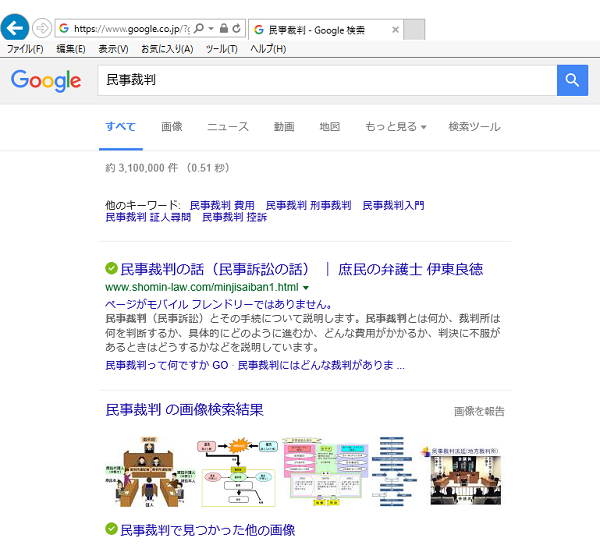Screen dimensions: 600x545
Task: Go back with the blue back arrow
Action: [x=15, y=28]
